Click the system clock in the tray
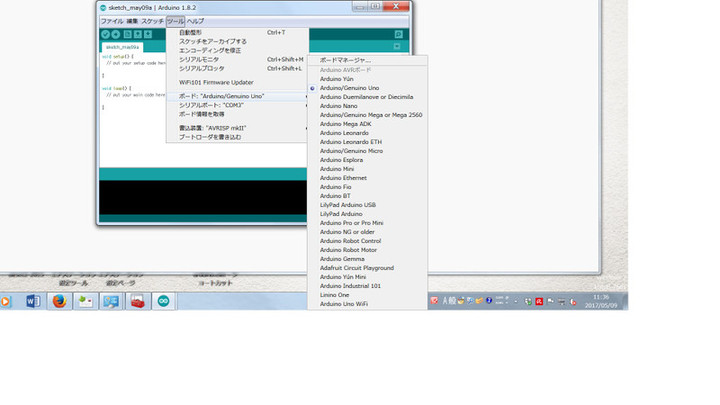 [600, 301]
